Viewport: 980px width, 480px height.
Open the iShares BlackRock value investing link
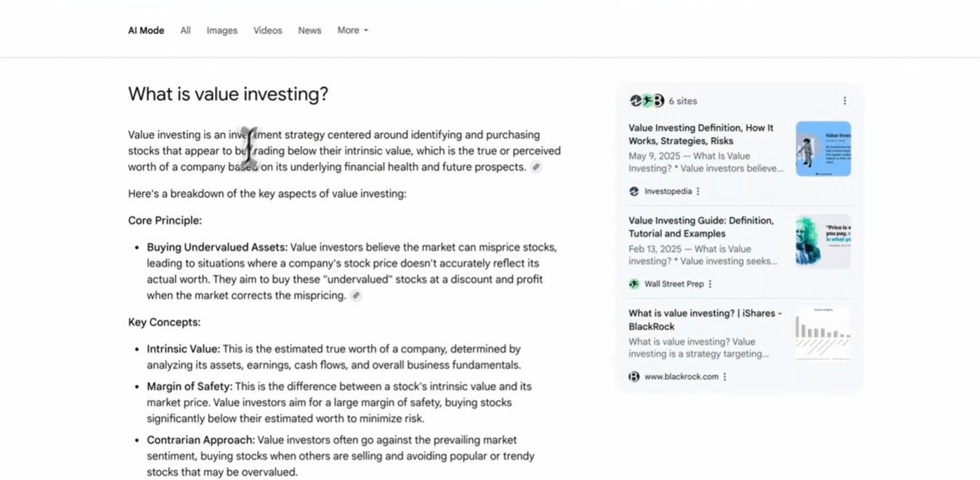click(x=705, y=320)
